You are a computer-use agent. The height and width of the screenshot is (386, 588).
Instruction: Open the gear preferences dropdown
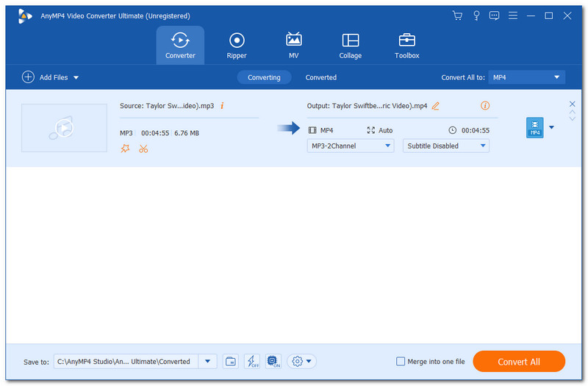301,362
